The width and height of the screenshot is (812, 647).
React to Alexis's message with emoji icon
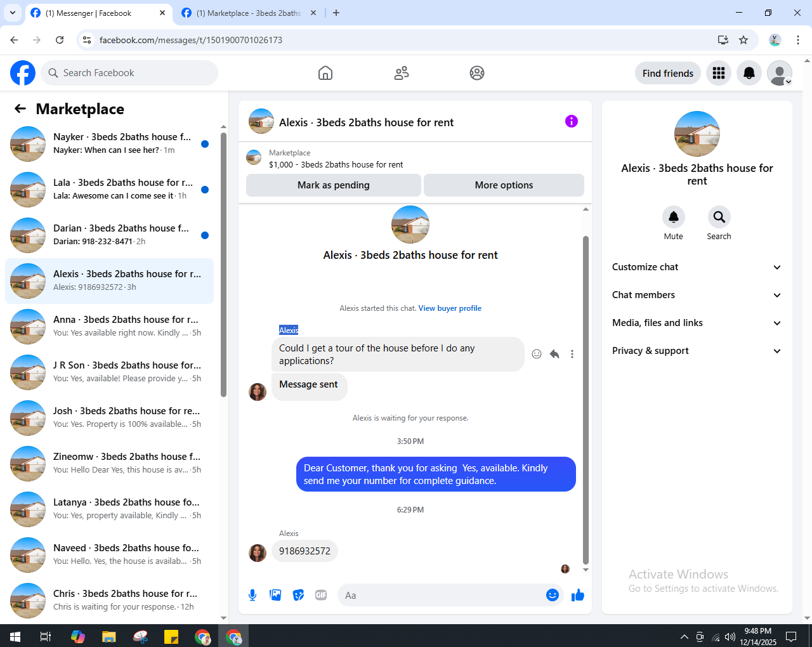pos(537,354)
